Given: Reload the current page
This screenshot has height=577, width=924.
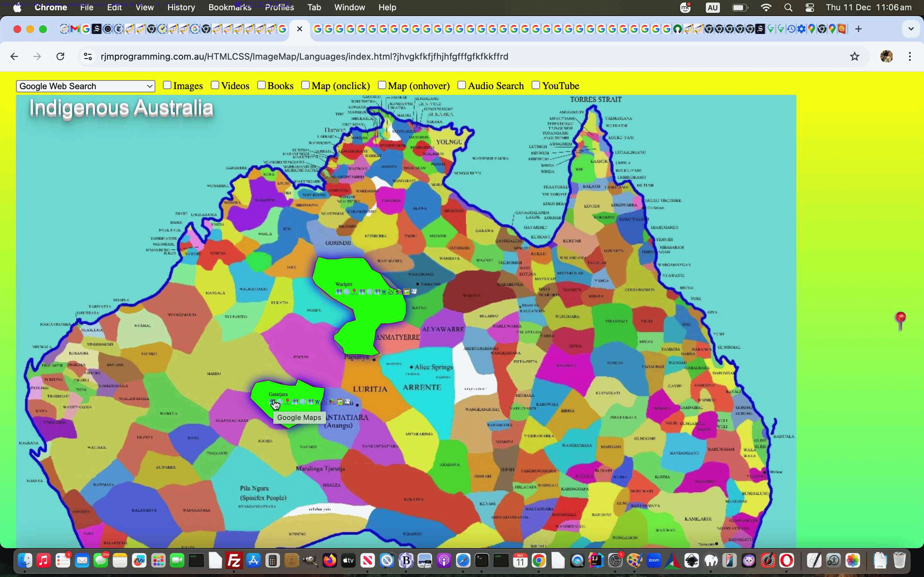Looking at the screenshot, I should pyautogui.click(x=60, y=56).
